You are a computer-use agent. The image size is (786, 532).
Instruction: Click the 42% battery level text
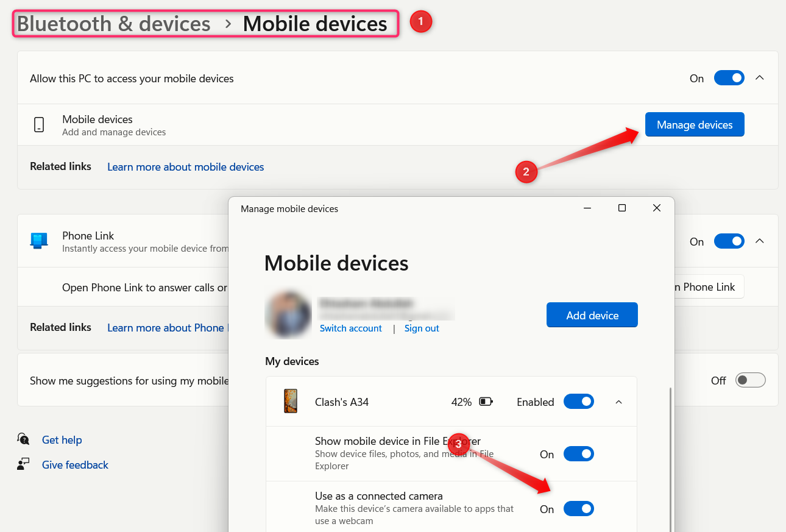pos(461,402)
